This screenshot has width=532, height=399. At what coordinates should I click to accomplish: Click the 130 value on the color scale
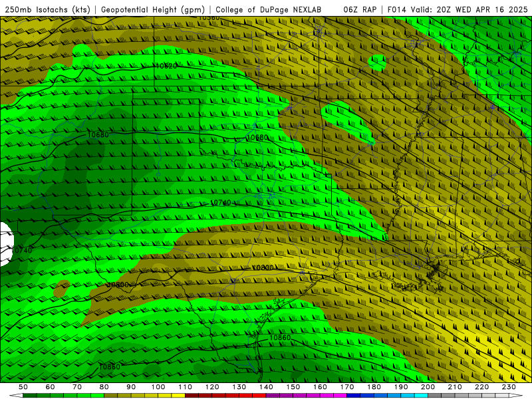[239, 387]
